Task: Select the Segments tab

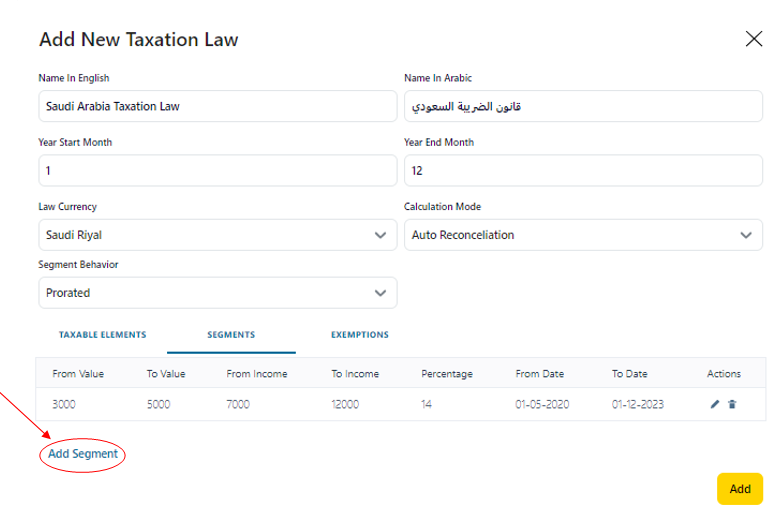Action: tap(231, 335)
